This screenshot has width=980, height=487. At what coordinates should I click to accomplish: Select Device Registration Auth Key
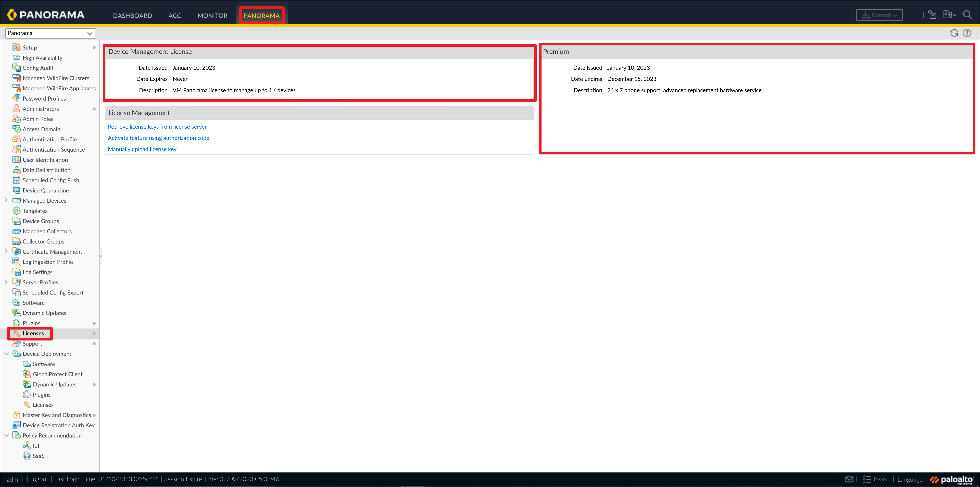coord(59,425)
